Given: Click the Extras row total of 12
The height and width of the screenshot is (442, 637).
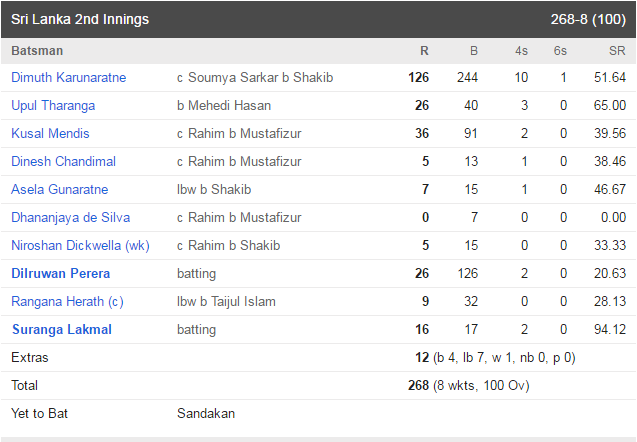Looking at the screenshot, I should pos(422,358).
